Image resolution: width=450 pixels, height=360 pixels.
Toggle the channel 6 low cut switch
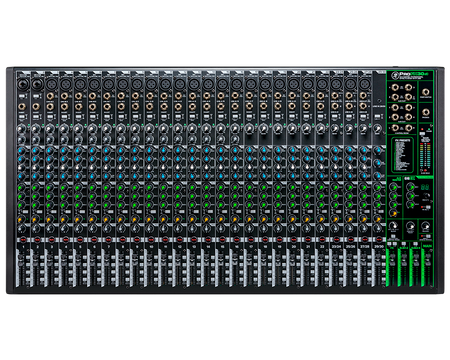click(93, 117)
